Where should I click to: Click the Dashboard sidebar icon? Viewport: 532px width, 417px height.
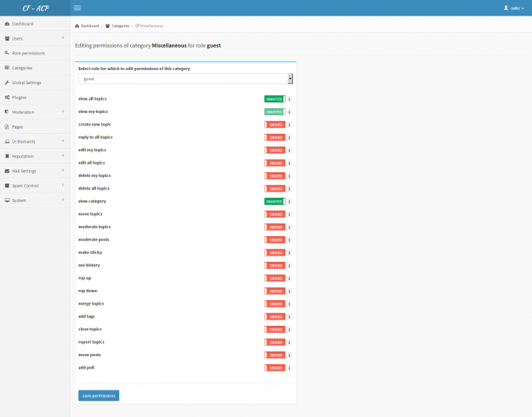pos(7,23)
